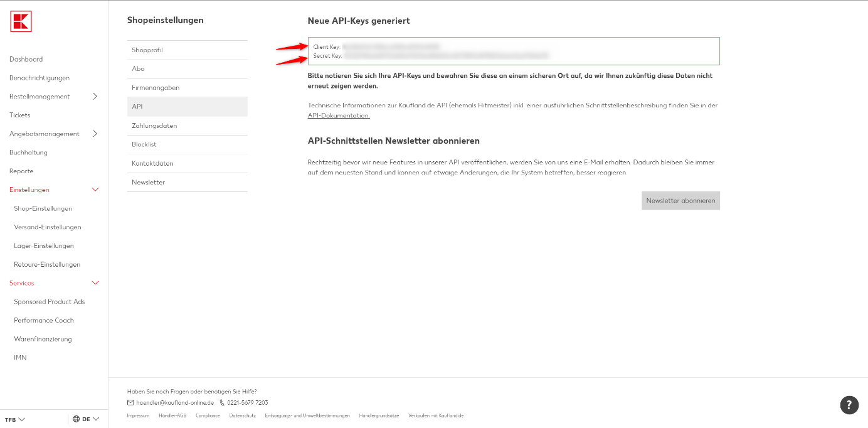868x428 pixels.
Task: Switch to the Abo settings tab
Action: (188, 69)
